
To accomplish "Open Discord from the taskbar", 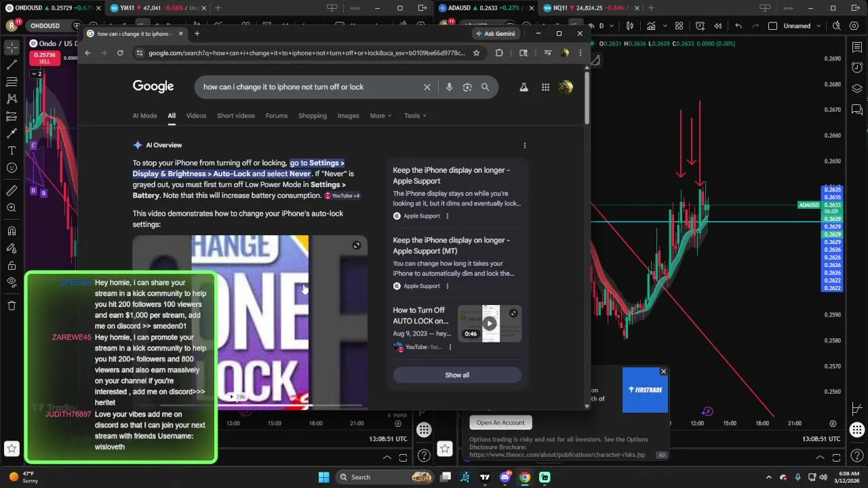I will click(505, 477).
